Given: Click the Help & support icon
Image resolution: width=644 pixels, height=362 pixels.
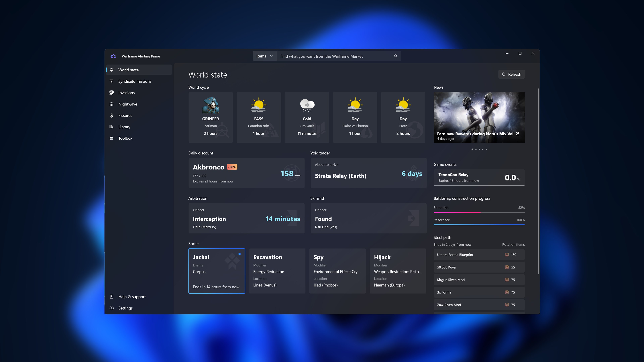Looking at the screenshot, I should pyautogui.click(x=112, y=296).
